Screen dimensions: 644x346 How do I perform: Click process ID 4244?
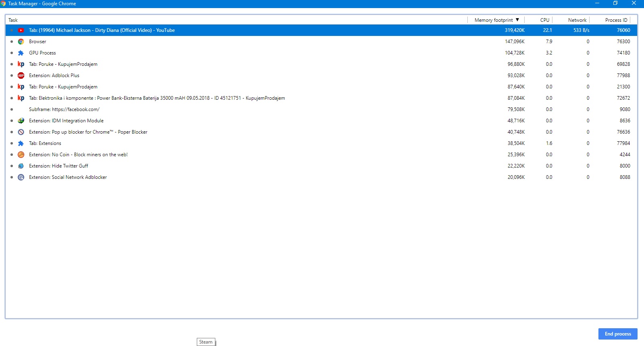(625, 155)
